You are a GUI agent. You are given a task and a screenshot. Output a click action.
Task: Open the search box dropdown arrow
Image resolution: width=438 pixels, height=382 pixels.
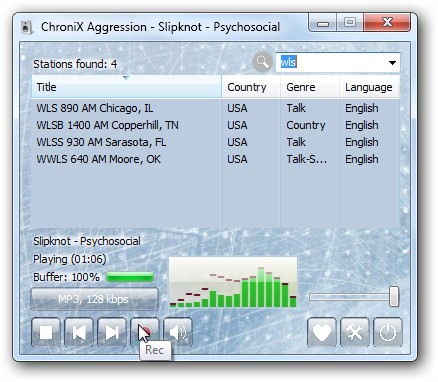392,62
